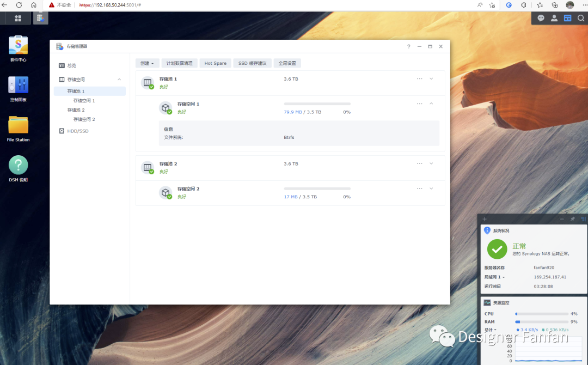Click SSD 缓存建议 button
This screenshot has width=588, height=365.
[x=253, y=63]
